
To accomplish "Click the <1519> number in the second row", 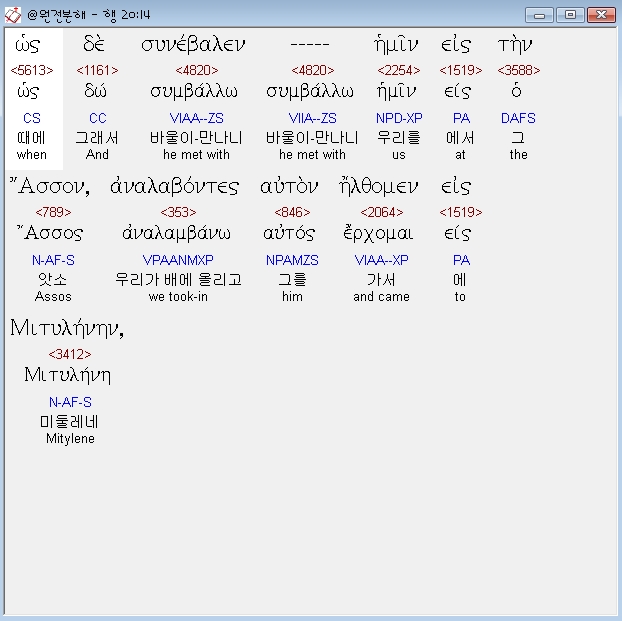I will [461, 212].
